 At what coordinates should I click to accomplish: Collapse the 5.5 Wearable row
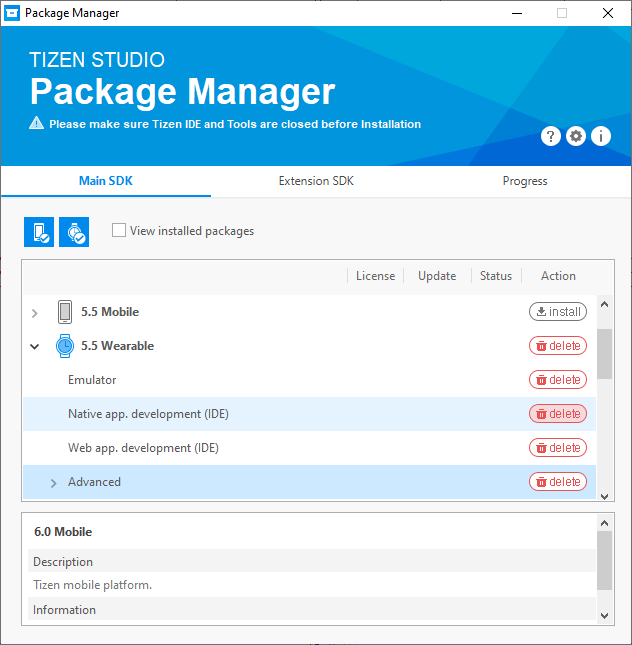coord(35,347)
